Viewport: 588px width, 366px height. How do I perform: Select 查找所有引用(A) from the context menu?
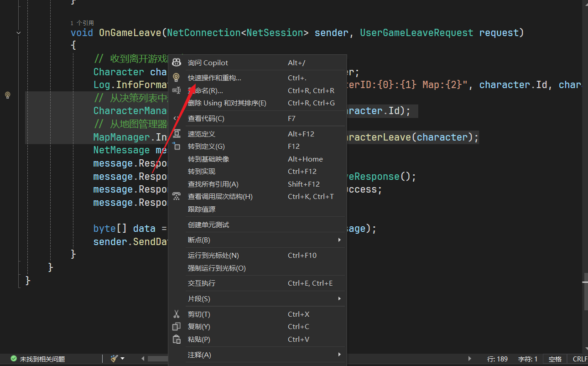click(x=213, y=184)
